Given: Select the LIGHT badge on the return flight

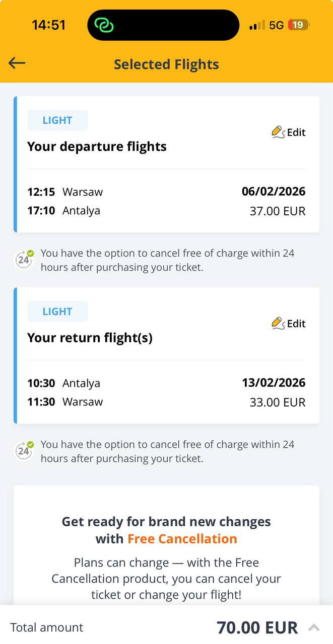Looking at the screenshot, I should coord(57,311).
